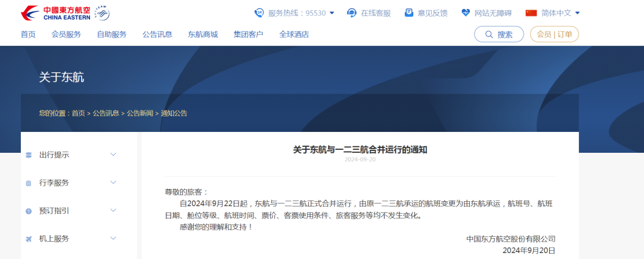The image size is (644, 259).
Task: Click the 24-hour service hotline headset icon
Action: [259, 13]
